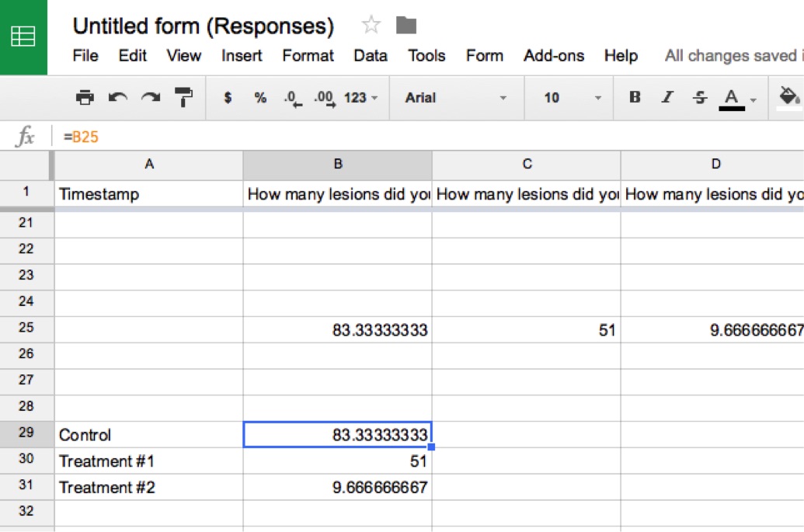Toggle italic formatting
This screenshot has height=532, width=804.
(x=667, y=98)
